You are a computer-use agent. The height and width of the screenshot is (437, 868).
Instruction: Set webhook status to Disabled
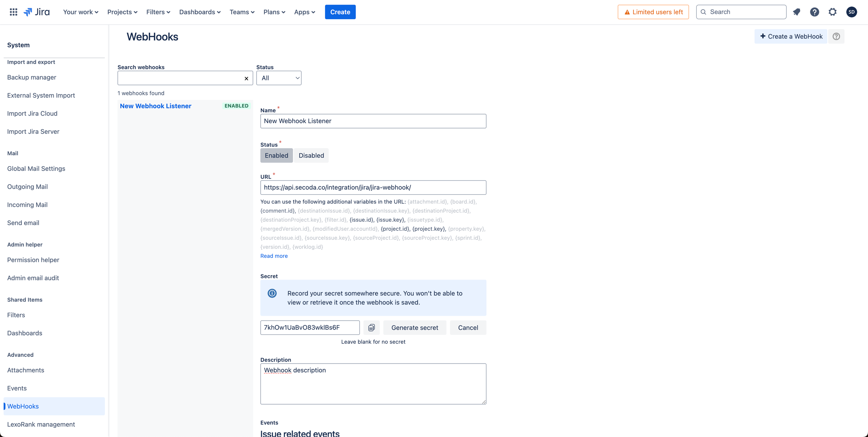pyautogui.click(x=311, y=156)
